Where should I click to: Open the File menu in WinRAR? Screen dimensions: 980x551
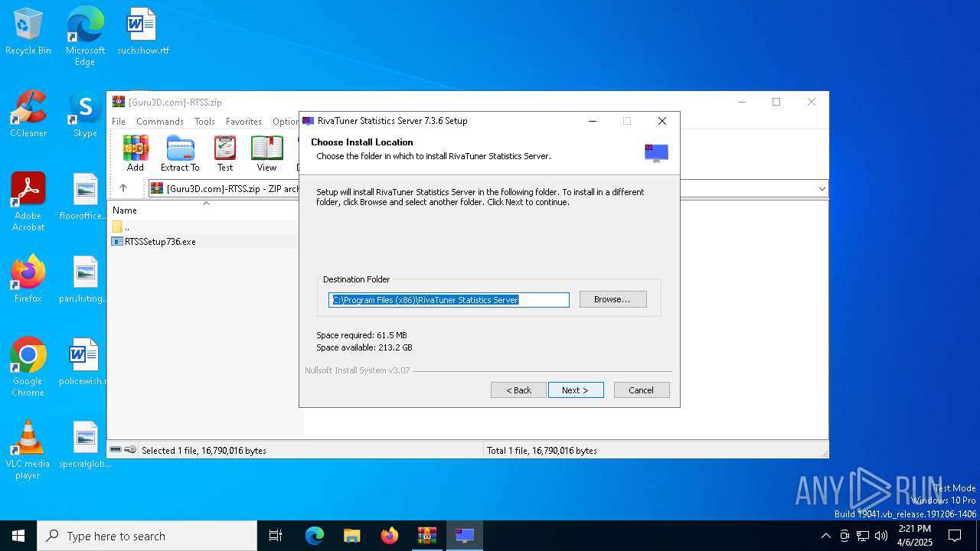pyautogui.click(x=119, y=121)
